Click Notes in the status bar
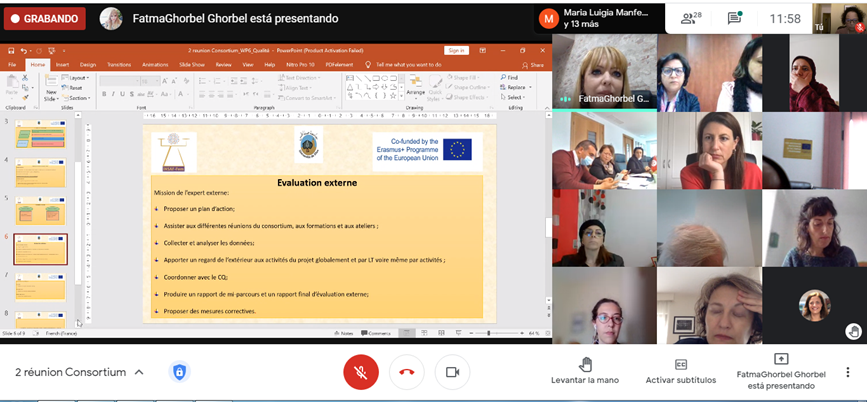 (x=343, y=333)
